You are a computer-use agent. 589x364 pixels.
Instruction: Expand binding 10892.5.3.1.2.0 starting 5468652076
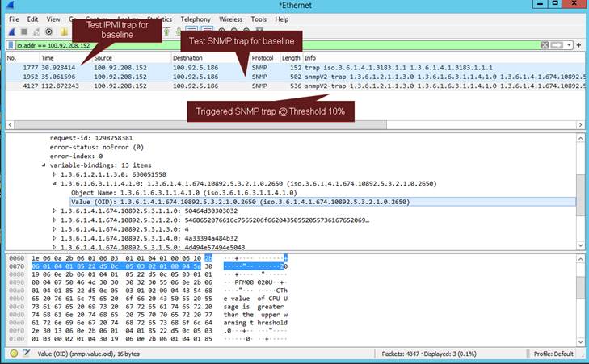pyautogui.click(x=54, y=220)
